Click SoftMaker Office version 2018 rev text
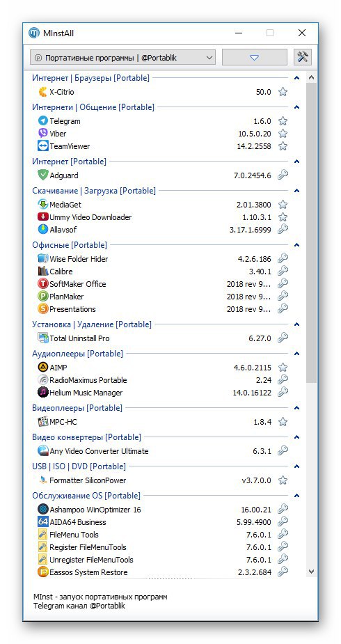Image resolution: width=341 pixels, height=644 pixels. (248, 284)
